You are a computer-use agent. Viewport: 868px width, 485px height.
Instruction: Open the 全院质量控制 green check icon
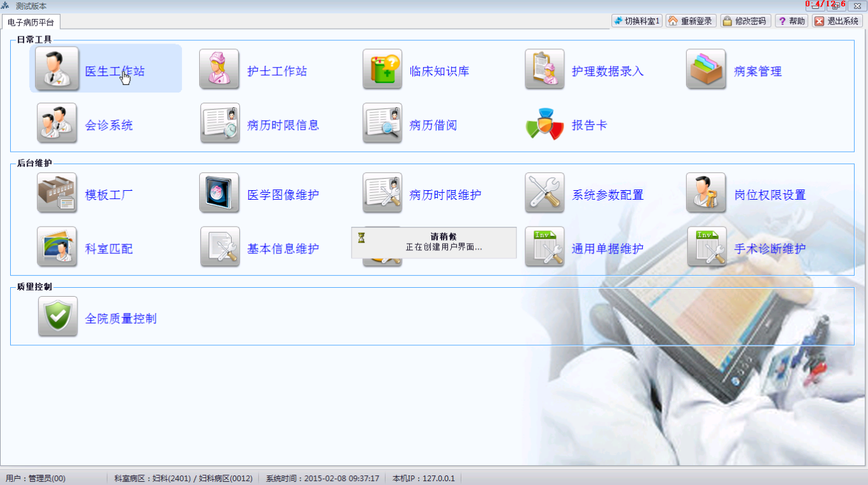pyautogui.click(x=57, y=316)
